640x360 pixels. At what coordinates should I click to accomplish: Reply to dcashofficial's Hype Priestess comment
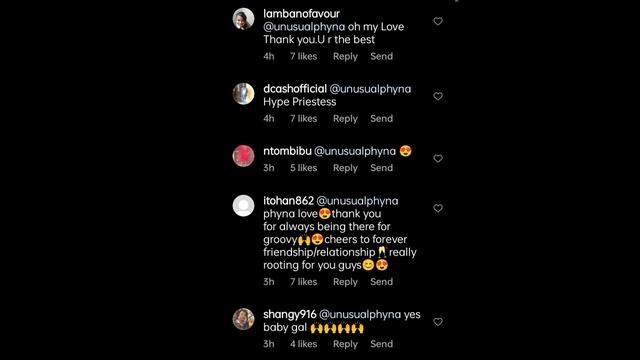coord(345,119)
